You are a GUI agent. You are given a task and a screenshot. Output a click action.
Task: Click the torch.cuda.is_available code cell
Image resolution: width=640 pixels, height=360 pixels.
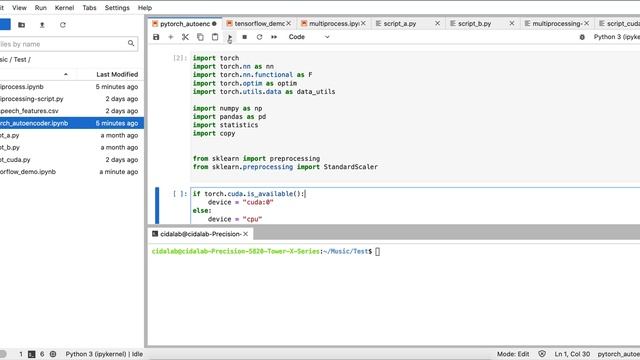click(415, 206)
